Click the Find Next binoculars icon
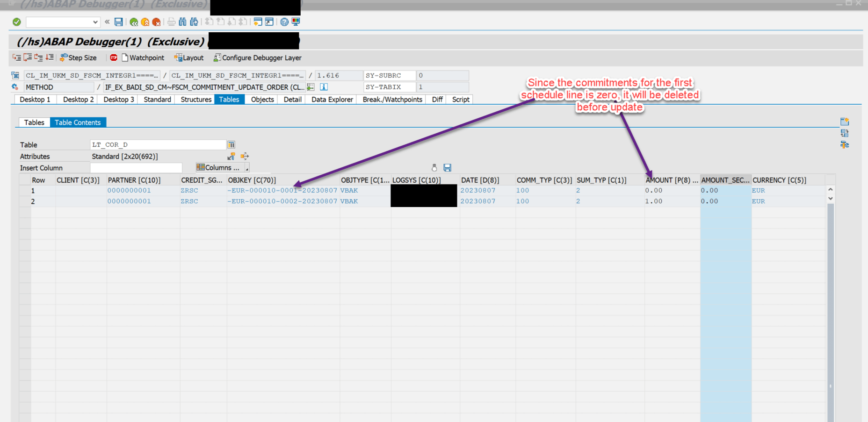Screen dimensions: 868x422 pyautogui.click(x=194, y=21)
